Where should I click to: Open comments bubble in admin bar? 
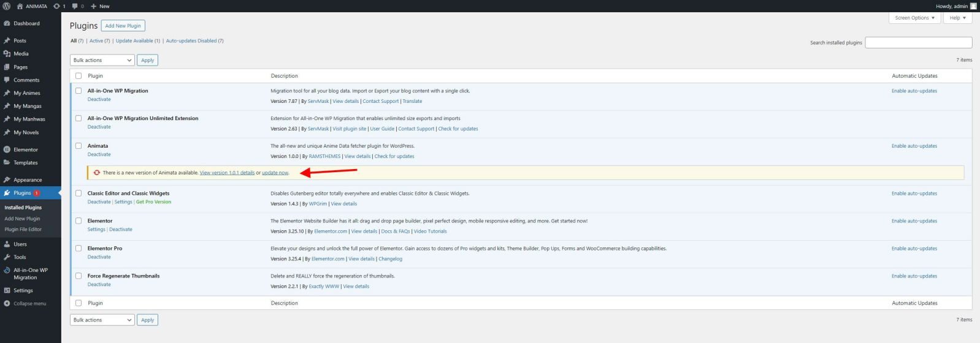[x=75, y=6]
